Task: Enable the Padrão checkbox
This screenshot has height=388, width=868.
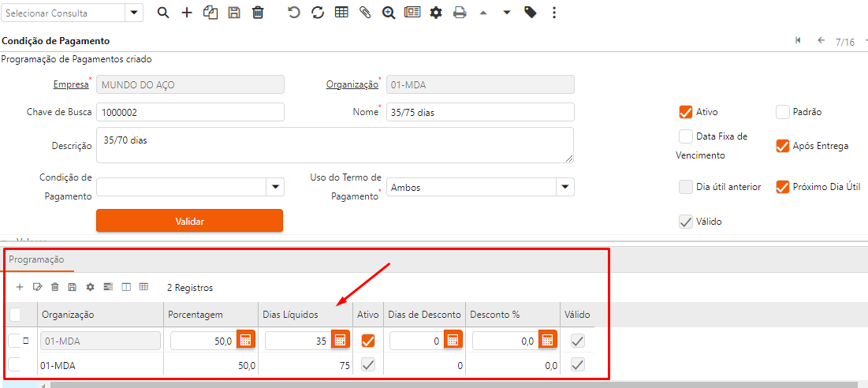Action: pos(782,112)
